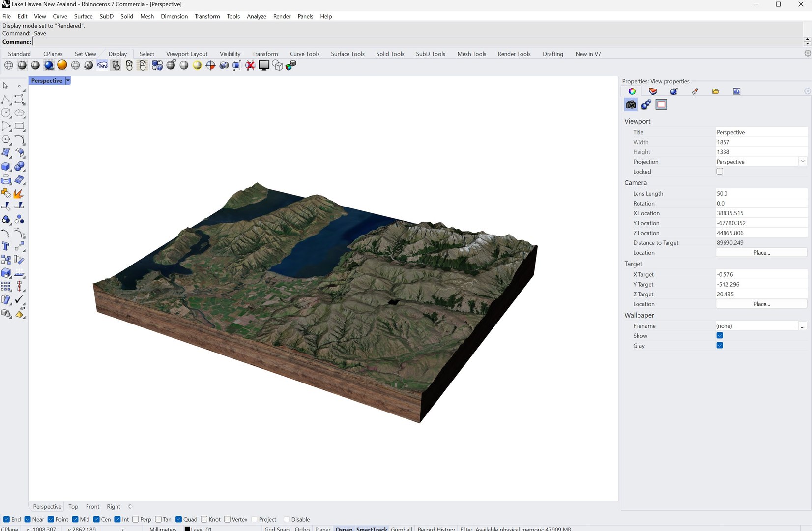
Task: Click the wallpaper filename browse button
Action: (x=802, y=326)
